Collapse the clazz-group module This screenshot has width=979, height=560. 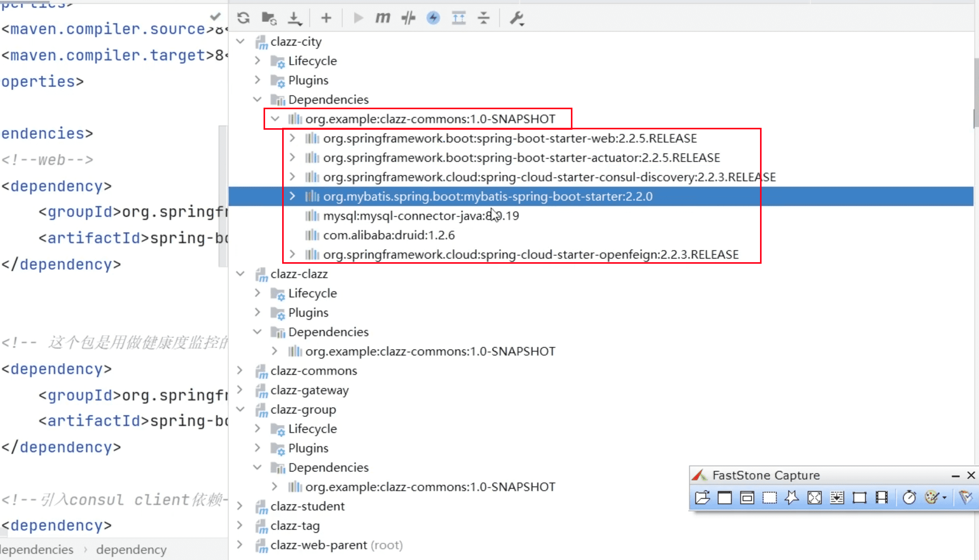pos(240,409)
